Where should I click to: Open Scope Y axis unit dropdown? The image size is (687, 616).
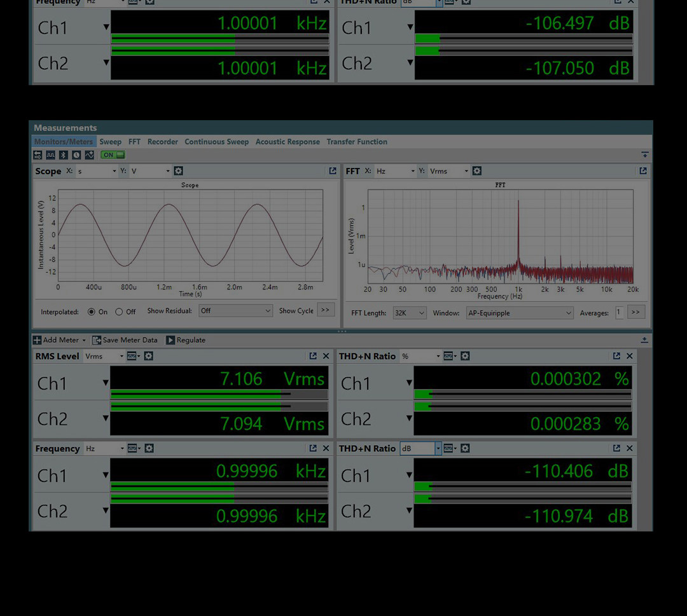point(150,171)
